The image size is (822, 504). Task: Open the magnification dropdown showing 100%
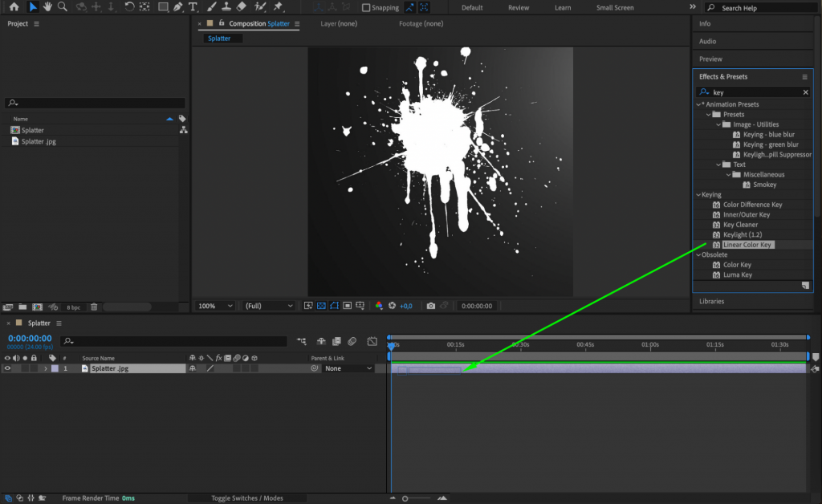tap(214, 306)
